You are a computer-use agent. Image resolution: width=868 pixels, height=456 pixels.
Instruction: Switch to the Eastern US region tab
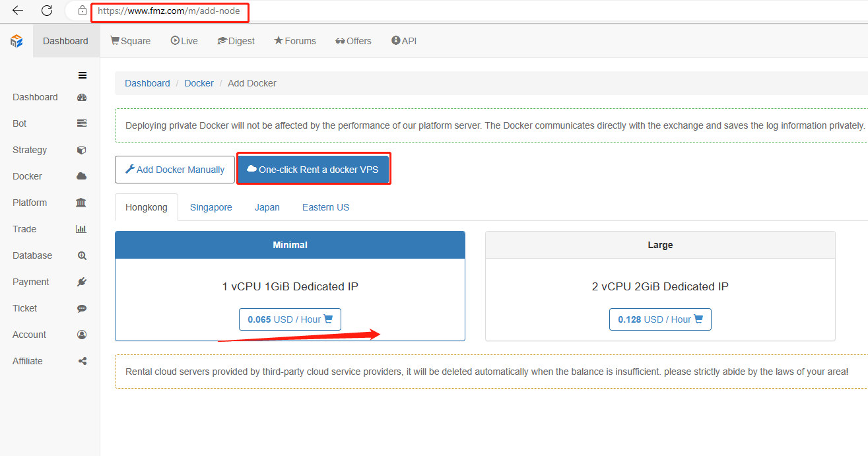[326, 207]
